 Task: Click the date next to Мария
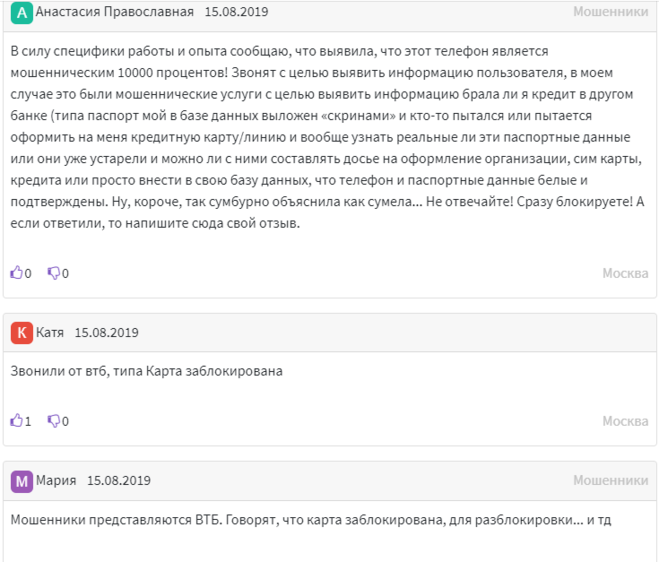(119, 481)
